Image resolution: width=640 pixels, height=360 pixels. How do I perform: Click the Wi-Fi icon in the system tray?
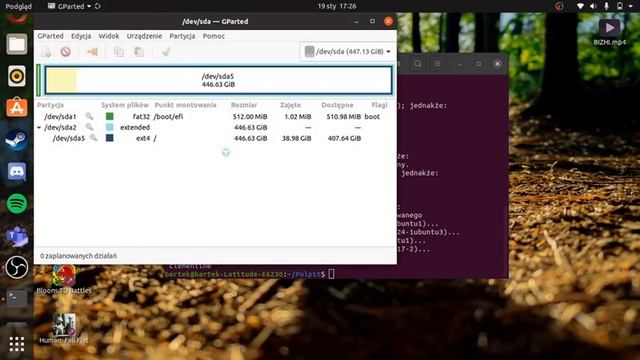click(580, 6)
